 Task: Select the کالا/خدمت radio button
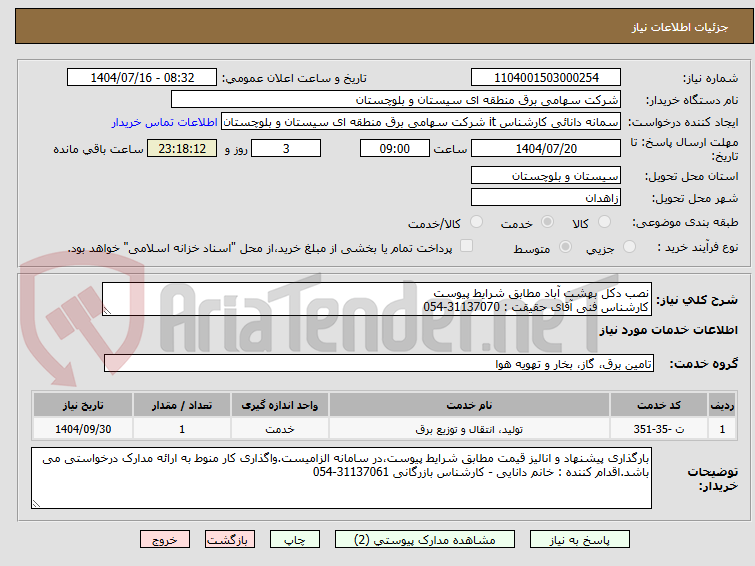pyautogui.click(x=476, y=222)
